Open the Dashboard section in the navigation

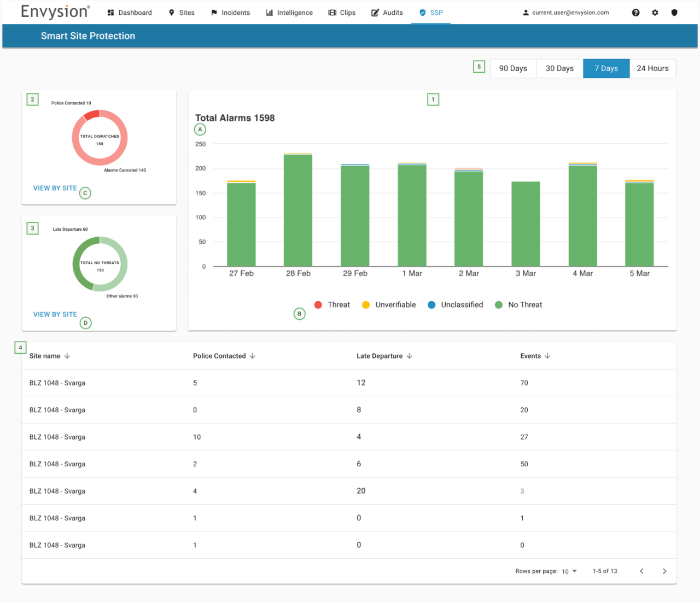[110, 12]
